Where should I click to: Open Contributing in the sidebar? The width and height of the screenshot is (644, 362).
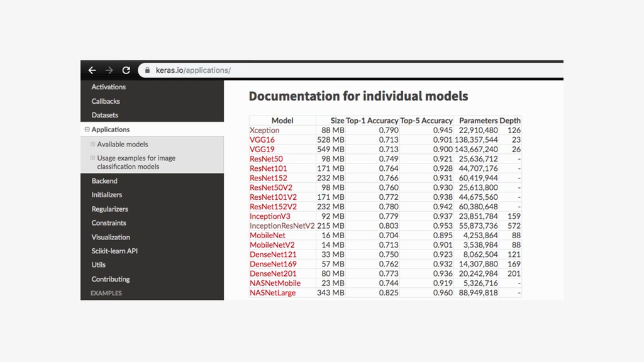pos(111,279)
